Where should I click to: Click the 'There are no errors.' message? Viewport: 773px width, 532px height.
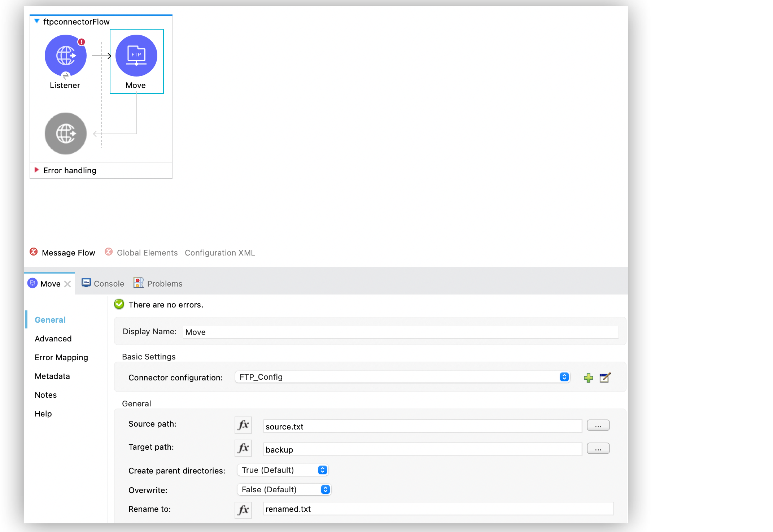point(166,305)
